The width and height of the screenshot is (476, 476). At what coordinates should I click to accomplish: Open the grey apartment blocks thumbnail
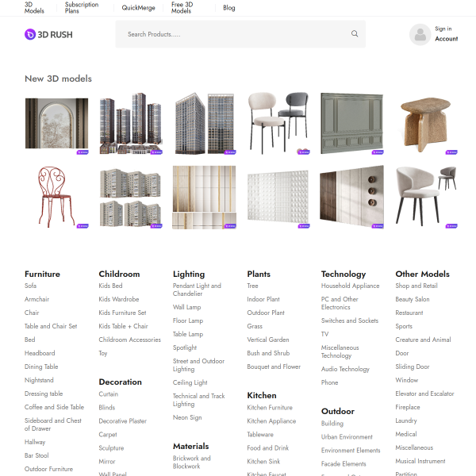click(131, 198)
